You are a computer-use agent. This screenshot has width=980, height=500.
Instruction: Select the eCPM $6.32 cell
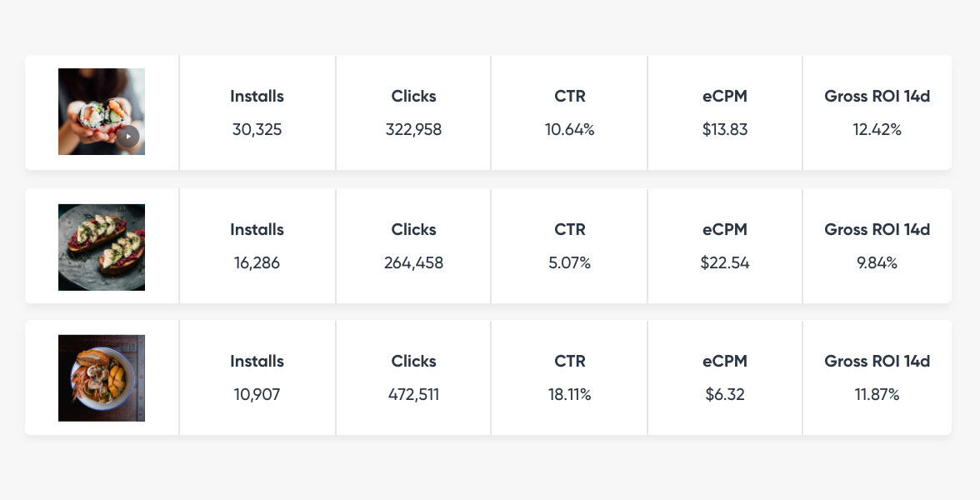[x=725, y=377]
